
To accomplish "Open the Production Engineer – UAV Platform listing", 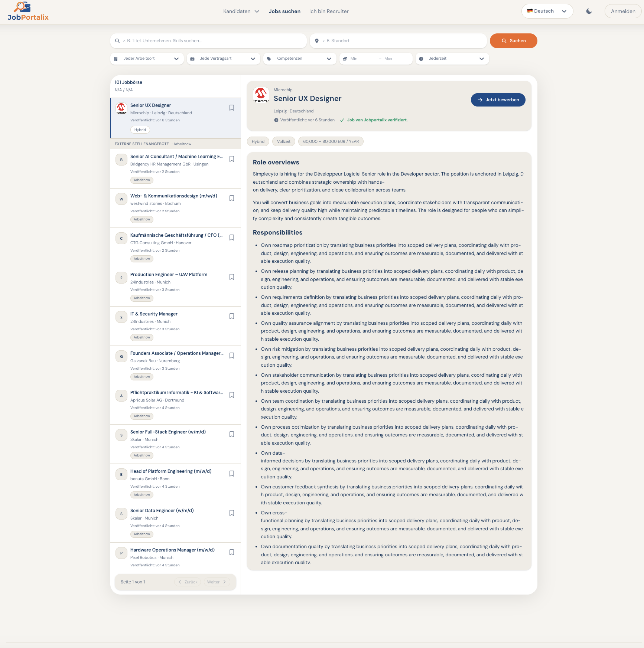I will (175, 287).
